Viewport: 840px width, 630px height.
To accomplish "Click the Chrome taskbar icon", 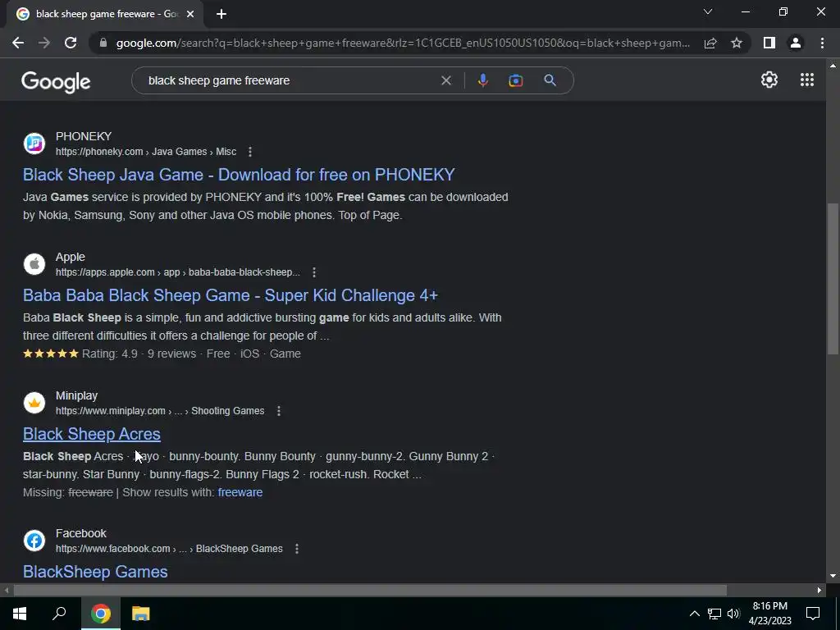I will (x=100, y=614).
